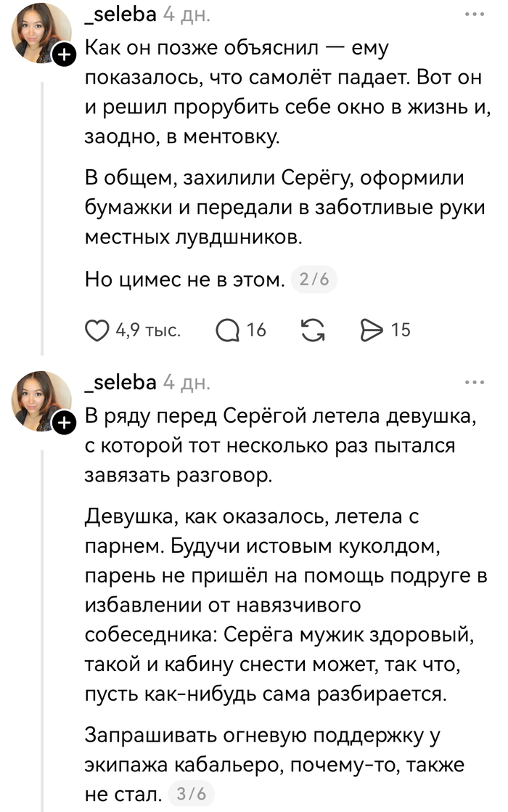Follow _seleba via plus on first avatar
The width and height of the screenshot is (508, 812).
(64, 54)
